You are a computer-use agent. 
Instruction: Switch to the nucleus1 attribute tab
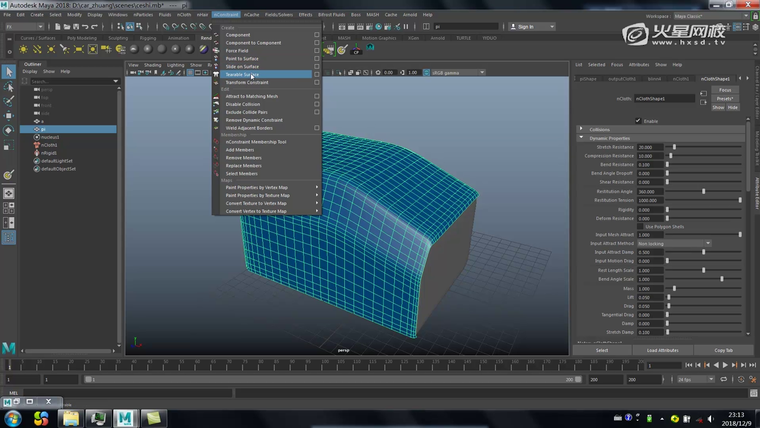681,77
